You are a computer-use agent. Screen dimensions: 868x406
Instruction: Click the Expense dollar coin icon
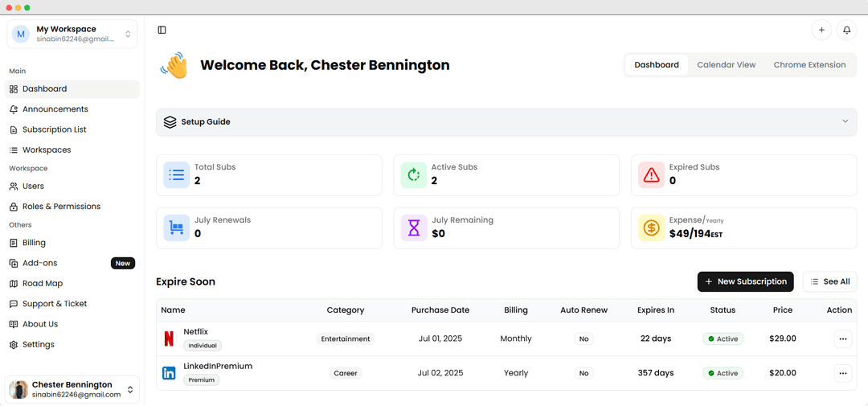click(651, 228)
